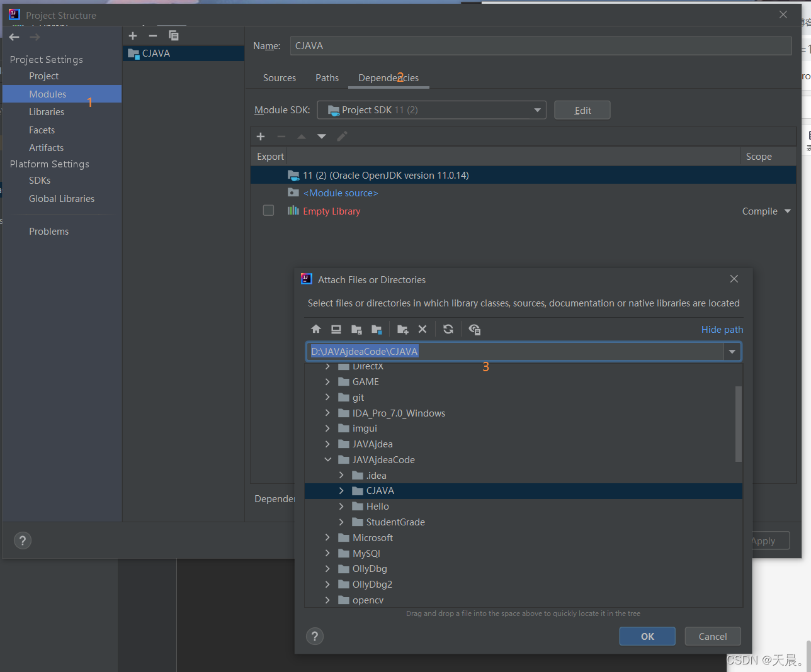Expand the opencv folder
The height and width of the screenshot is (672, 811).
327,600
